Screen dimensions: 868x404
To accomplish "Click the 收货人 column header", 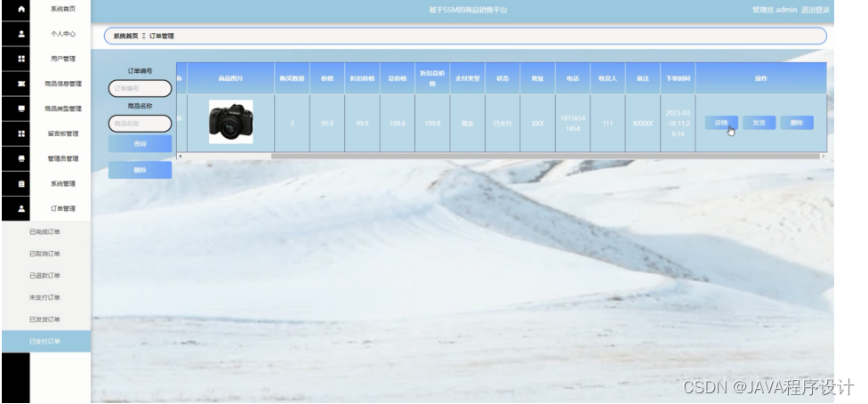I will coord(607,78).
